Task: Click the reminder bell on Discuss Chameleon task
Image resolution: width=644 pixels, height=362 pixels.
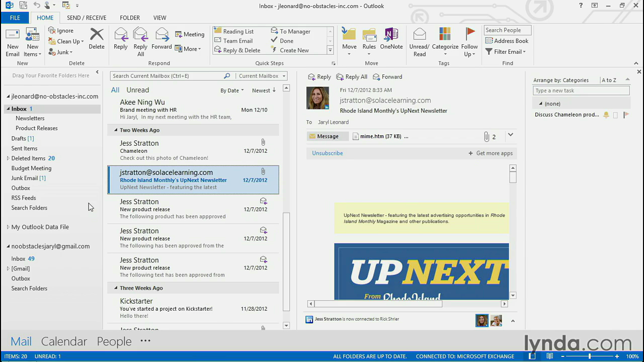Action: click(x=606, y=115)
